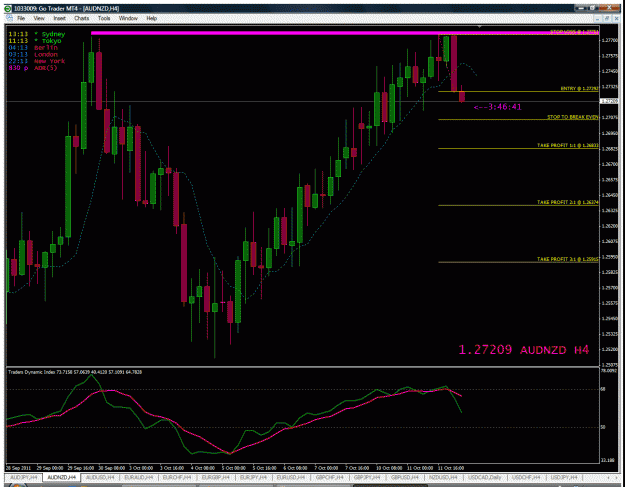625x487 pixels.
Task: Click the TAKE PROFIT 1:1 label
Action: tap(568, 145)
